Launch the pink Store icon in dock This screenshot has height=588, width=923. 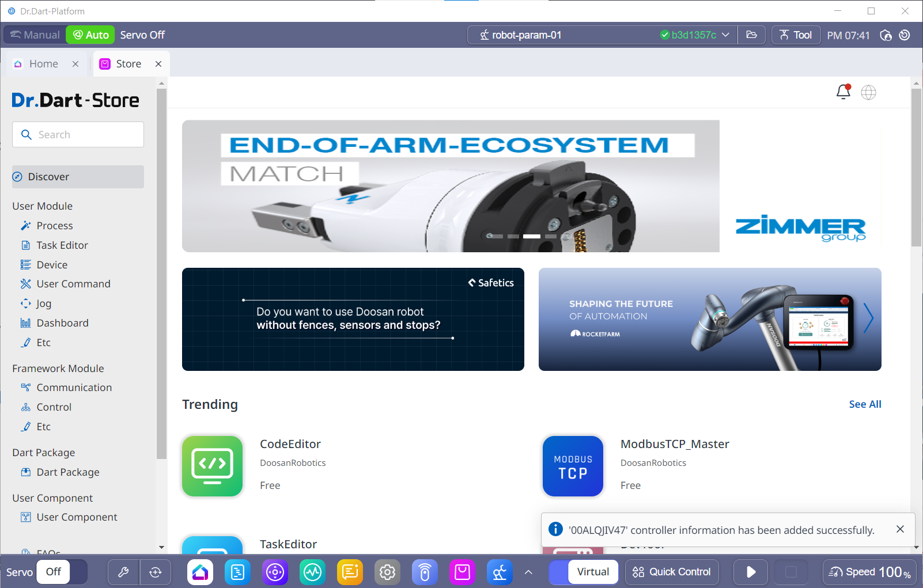[x=462, y=572]
